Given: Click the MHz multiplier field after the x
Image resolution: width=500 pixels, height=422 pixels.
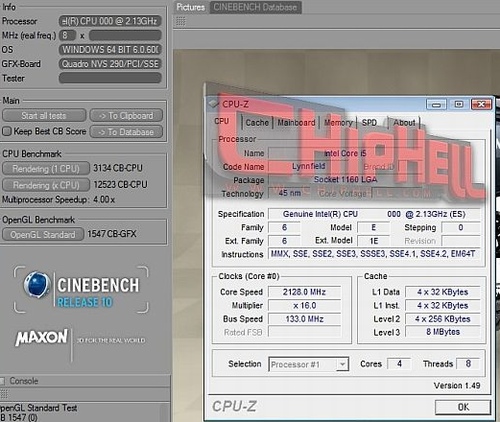Looking at the screenshot, I should (x=125, y=35).
